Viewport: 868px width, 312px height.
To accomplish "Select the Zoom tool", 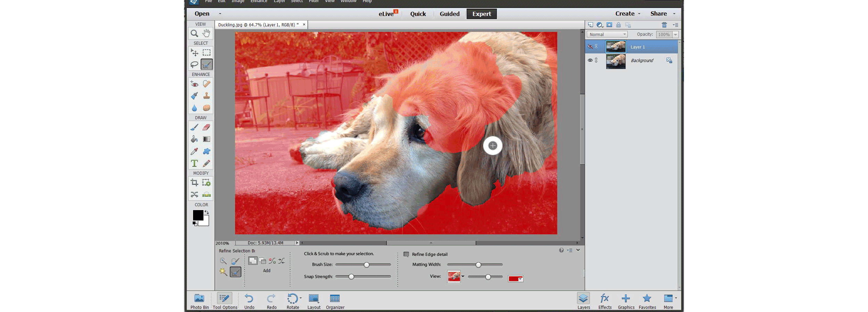I will click(194, 33).
